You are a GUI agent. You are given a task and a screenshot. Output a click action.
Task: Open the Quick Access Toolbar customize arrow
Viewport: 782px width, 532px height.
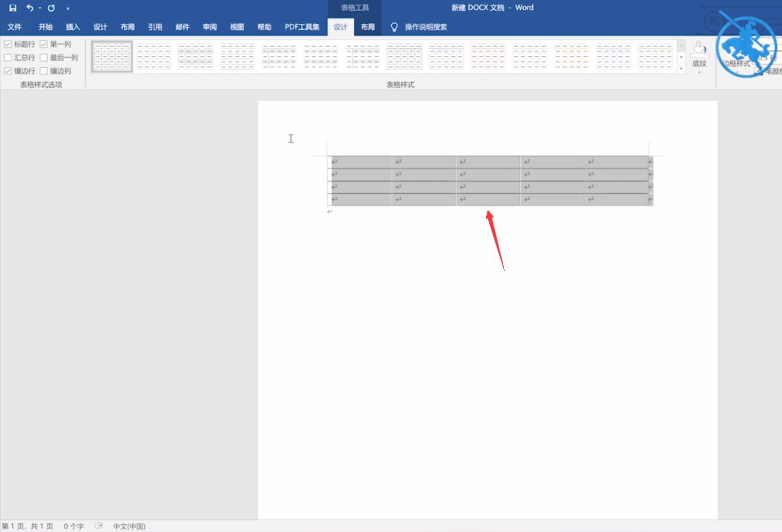pos(68,8)
